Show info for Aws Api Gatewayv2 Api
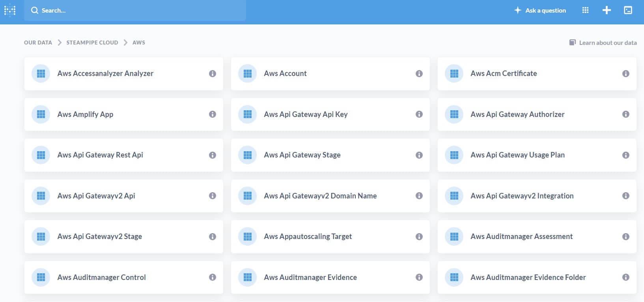 213,196
